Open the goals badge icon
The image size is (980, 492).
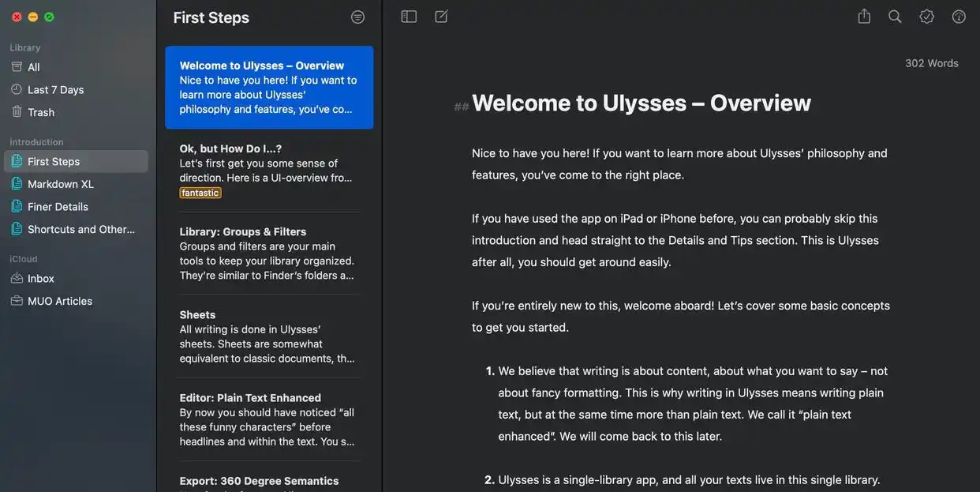coord(926,17)
